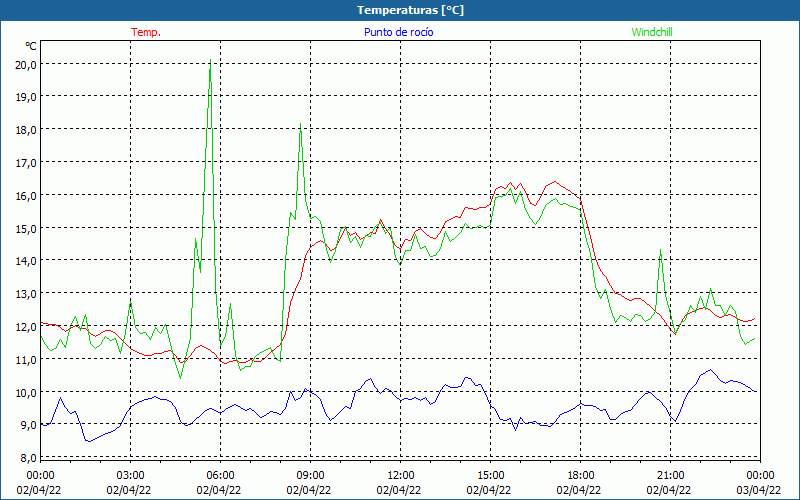
Task: Click the 9,0 value on the y-axis
Action: click(29, 425)
